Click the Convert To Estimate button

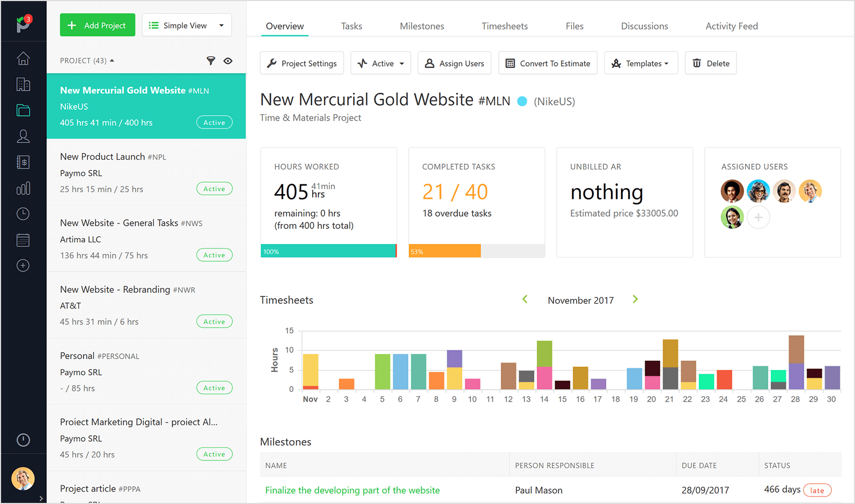(x=548, y=63)
